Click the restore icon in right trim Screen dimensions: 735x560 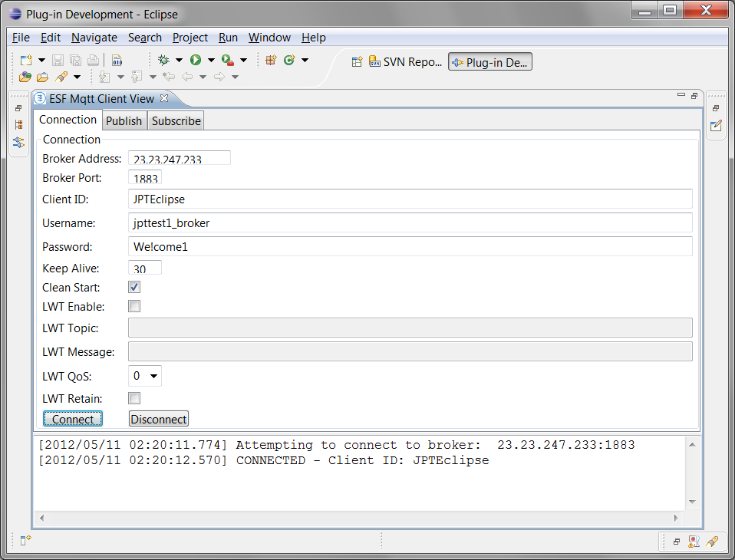(x=716, y=108)
